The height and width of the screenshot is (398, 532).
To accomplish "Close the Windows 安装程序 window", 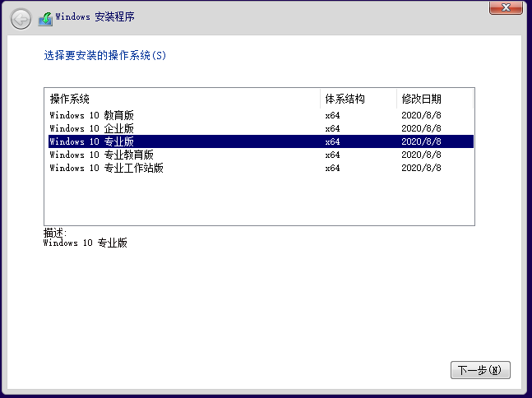I will click(x=506, y=7).
